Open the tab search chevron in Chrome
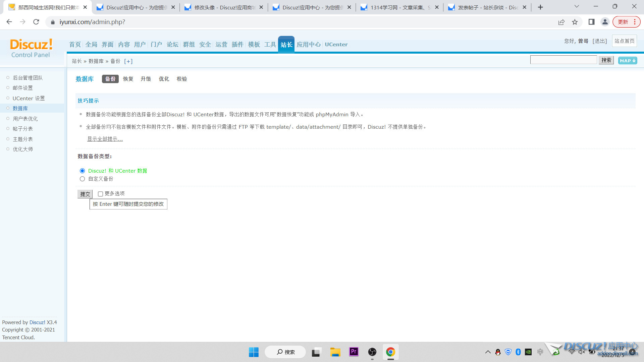Screen dimensions: 644x362 pos(577,6)
